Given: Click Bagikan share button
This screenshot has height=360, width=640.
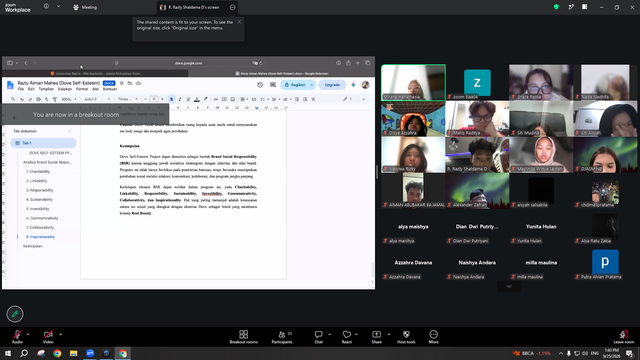Looking at the screenshot, I should tap(295, 85).
